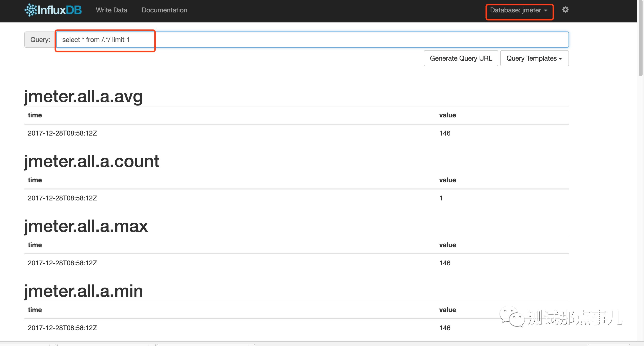Select timestamp cell in jmeter.all.a.max table
This screenshot has width=644, height=346.
62,263
